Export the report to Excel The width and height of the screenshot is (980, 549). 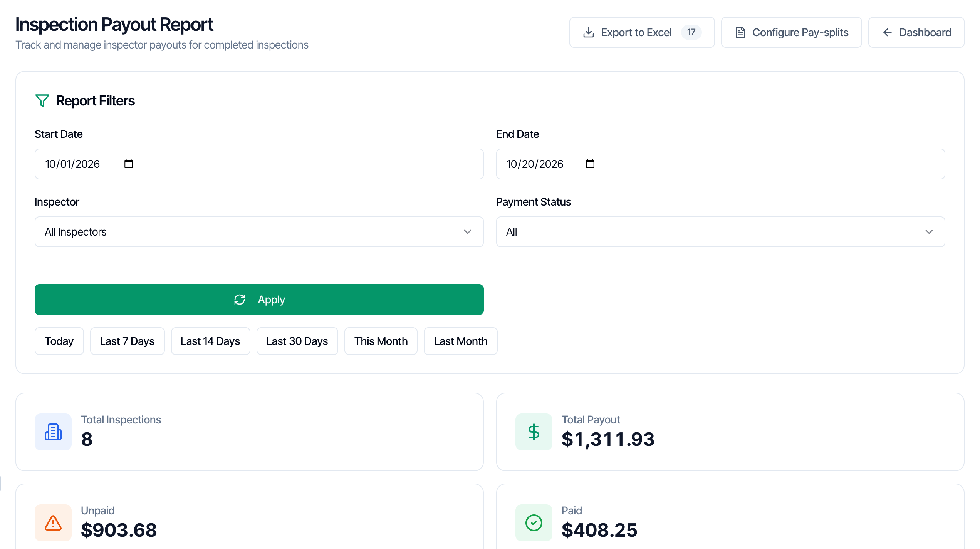click(x=642, y=32)
